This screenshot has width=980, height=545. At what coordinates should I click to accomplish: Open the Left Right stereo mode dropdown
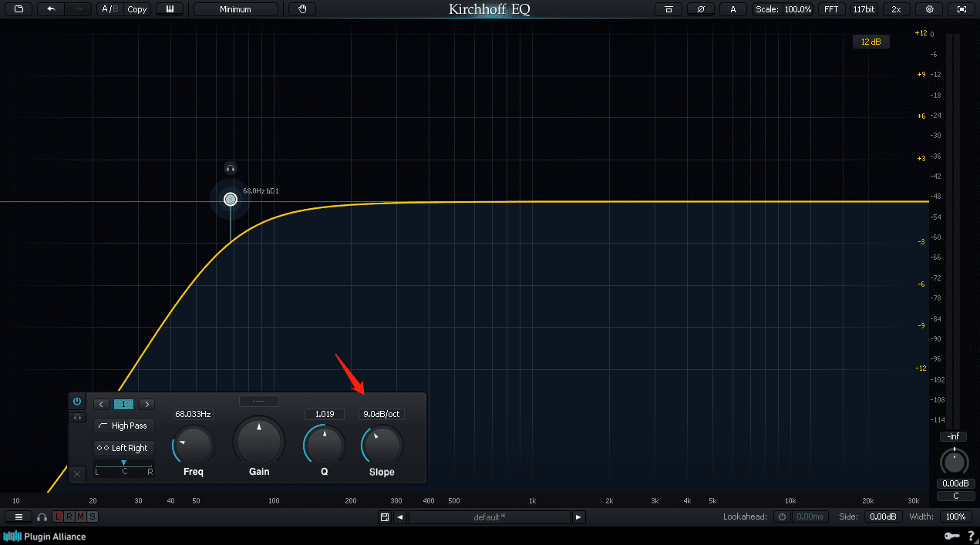click(124, 448)
